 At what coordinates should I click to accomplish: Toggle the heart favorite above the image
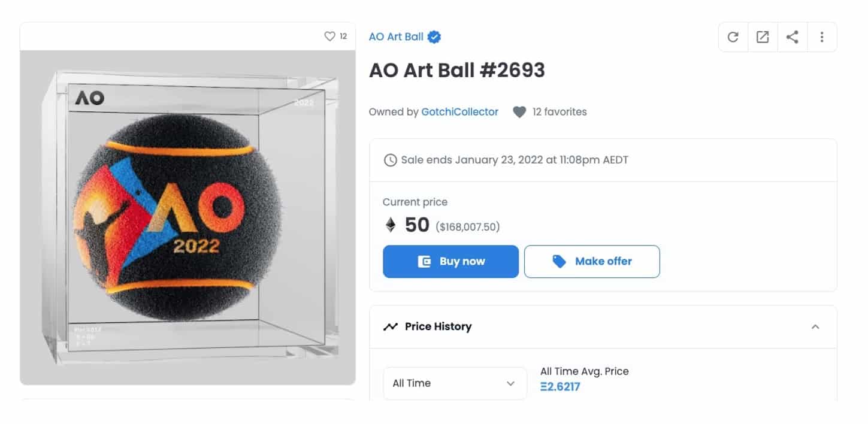pos(329,37)
